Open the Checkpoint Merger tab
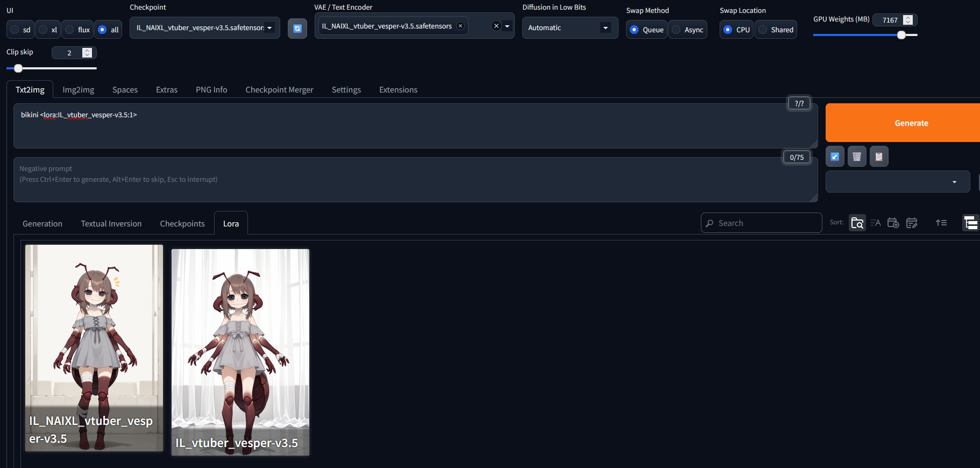 point(279,90)
